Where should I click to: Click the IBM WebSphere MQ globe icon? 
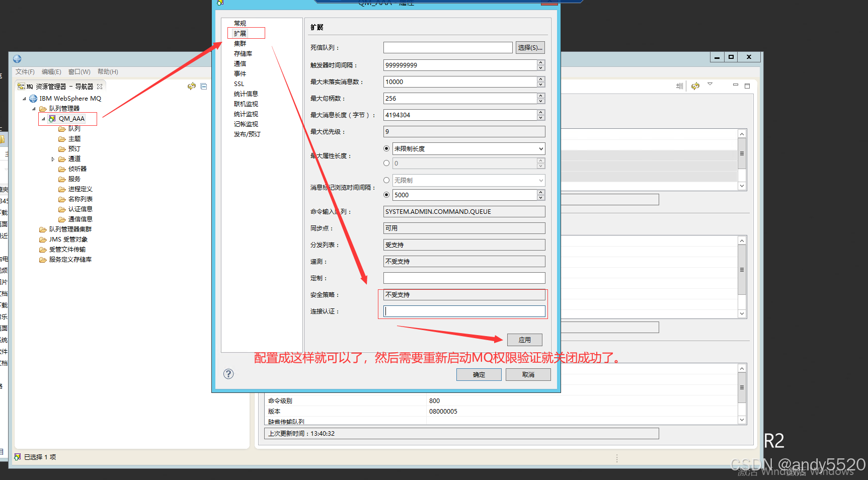click(33, 99)
